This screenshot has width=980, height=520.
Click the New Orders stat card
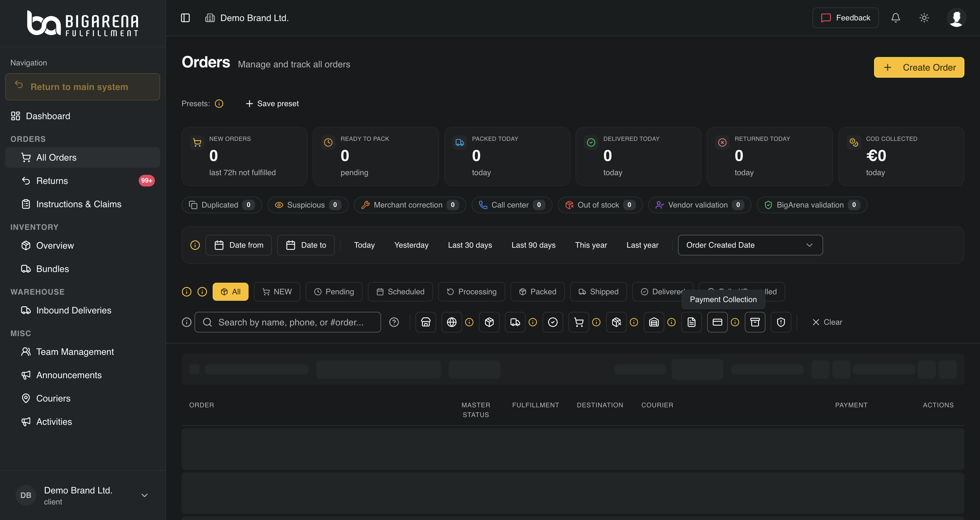click(x=245, y=157)
